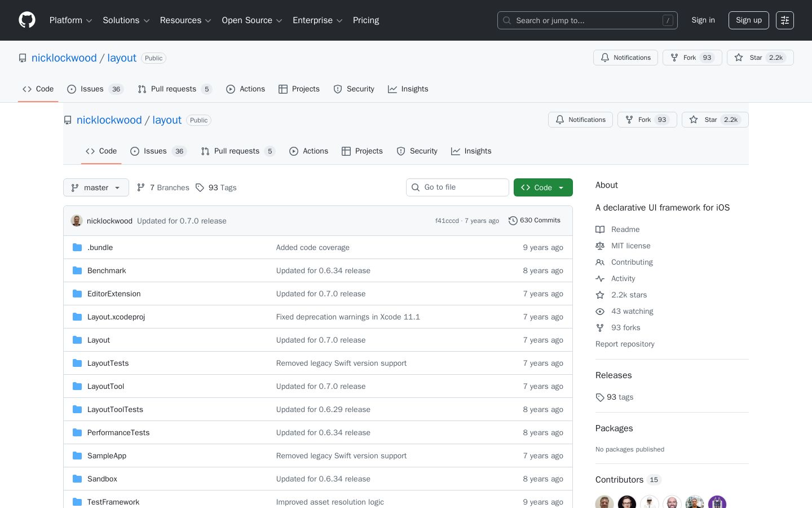Click nicklockwood's avatar in the latest commit row
Image resolution: width=812 pixels, height=508 pixels.
point(77,221)
